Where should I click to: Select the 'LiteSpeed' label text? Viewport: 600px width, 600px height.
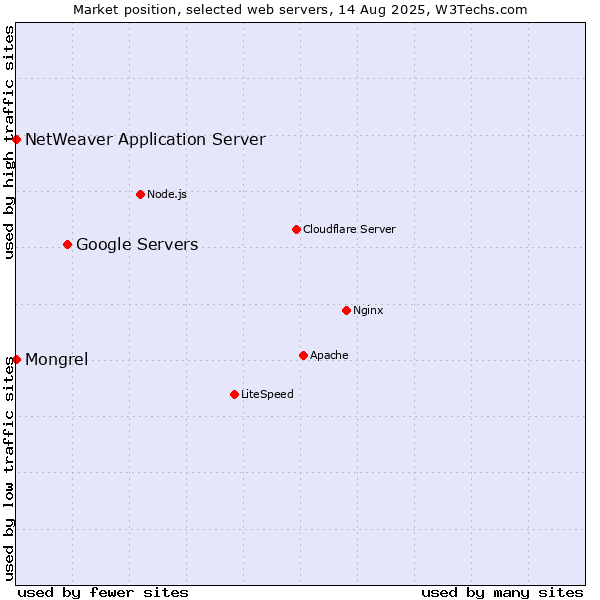(x=267, y=394)
